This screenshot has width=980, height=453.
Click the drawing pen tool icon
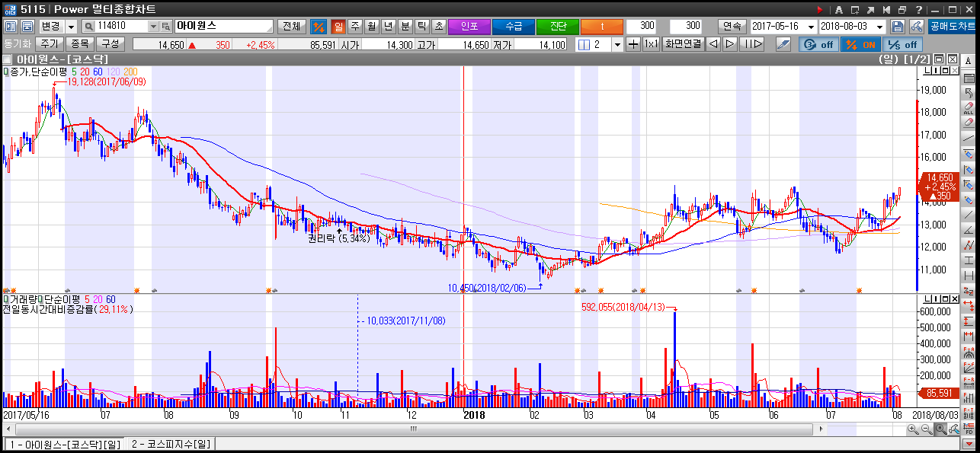coord(783,44)
